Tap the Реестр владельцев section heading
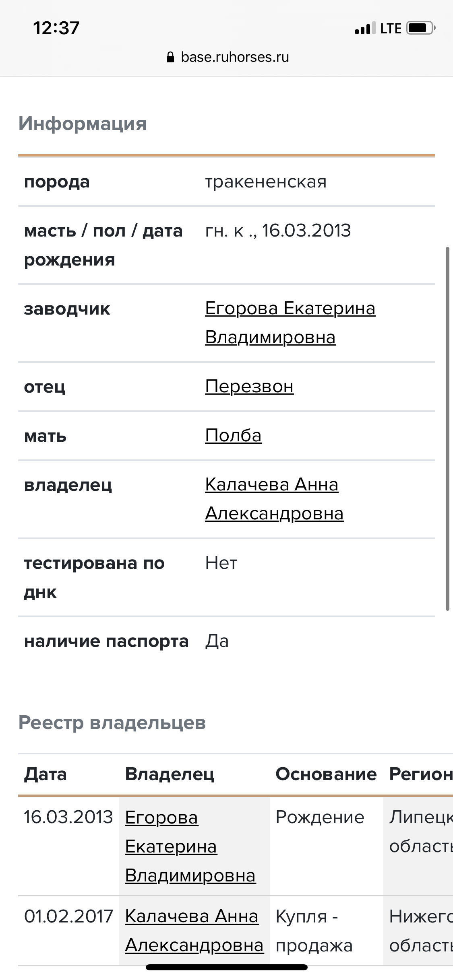Image resolution: width=453 pixels, height=980 pixels. 112,723
